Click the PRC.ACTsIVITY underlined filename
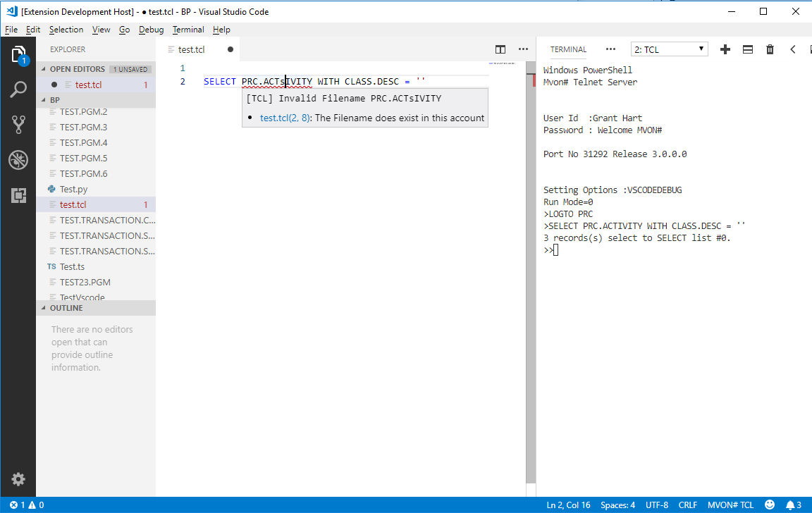 [x=277, y=81]
